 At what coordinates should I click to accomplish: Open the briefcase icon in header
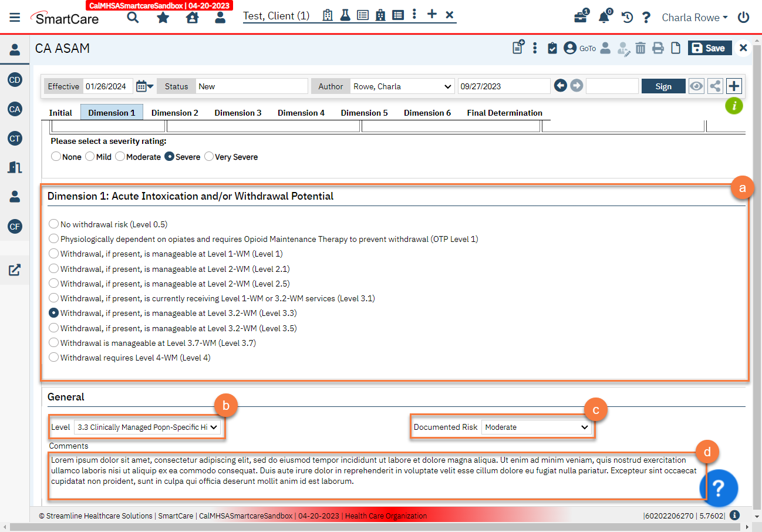point(580,18)
